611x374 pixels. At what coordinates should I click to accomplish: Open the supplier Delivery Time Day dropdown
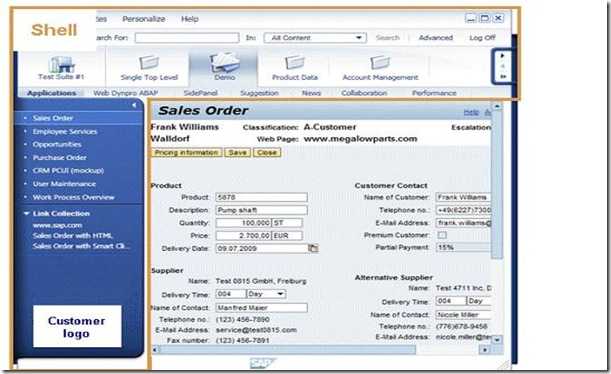pyautogui.click(x=267, y=294)
